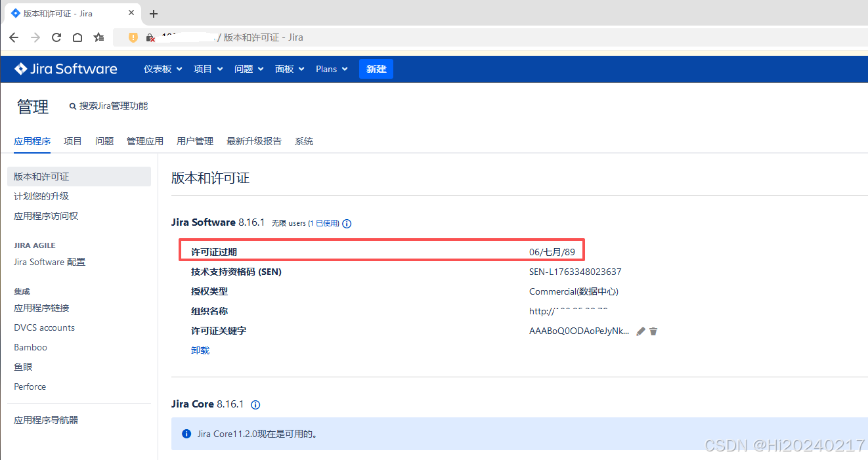The height and width of the screenshot is (460, 868).
Task: Click info icon beside Jira Core 8.16.1
Action: (255, 405)
